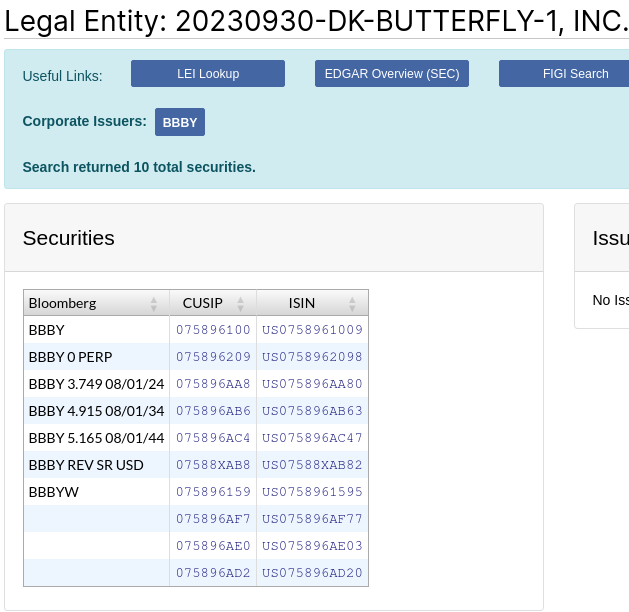Viewport: 629px width, 612px height.
Task: Select the BBBYW Bloomberg cell
Action: point(96,492)
